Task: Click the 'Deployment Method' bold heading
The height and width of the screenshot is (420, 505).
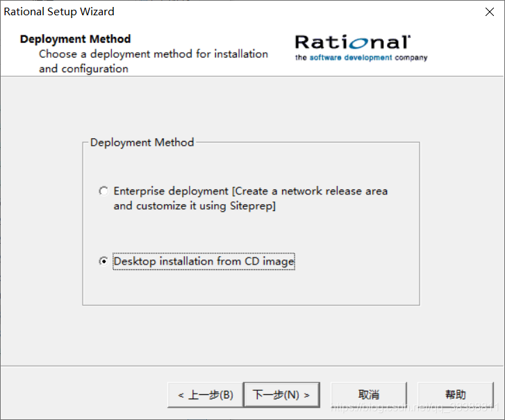Action: click(75, 39)
